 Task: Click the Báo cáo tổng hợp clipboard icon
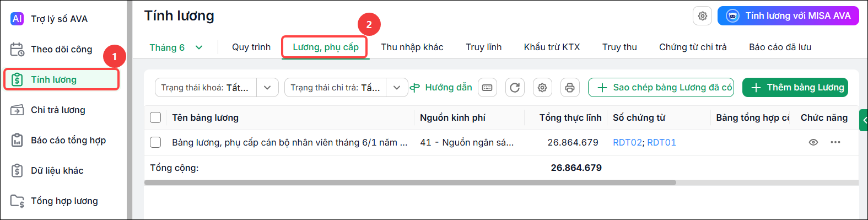(x=17, y=140)
